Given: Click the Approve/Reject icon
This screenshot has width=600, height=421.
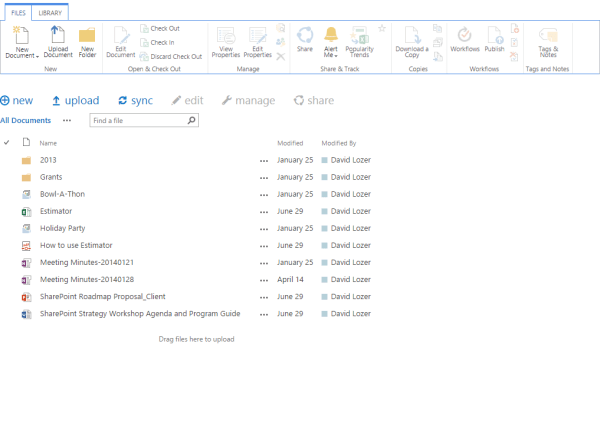Looking at the screenshot, I should [515, 42].
